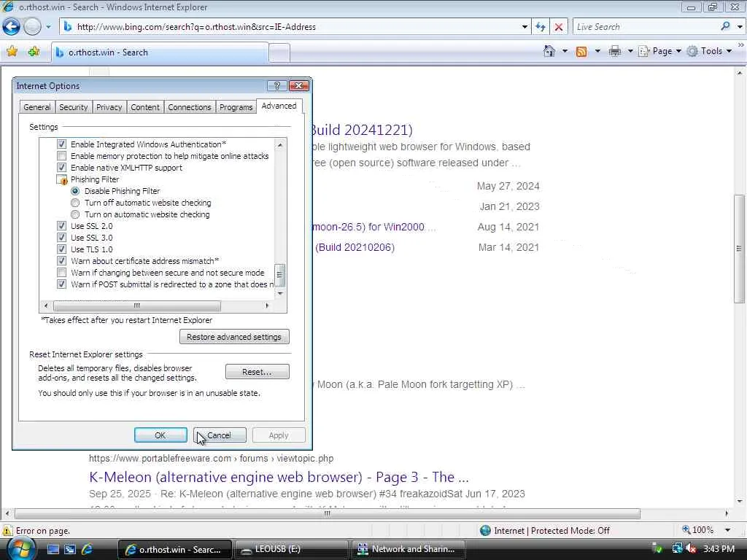Image resolution: width=747 pixels, height=560 pixels.
Task: Switch to Programs tab
Action: click(x=236, y=107)
